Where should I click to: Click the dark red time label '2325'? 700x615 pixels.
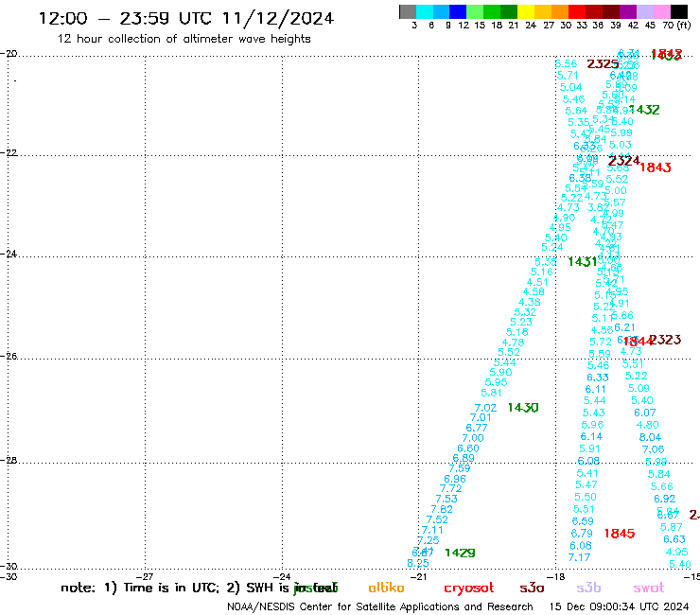point(603,64)
